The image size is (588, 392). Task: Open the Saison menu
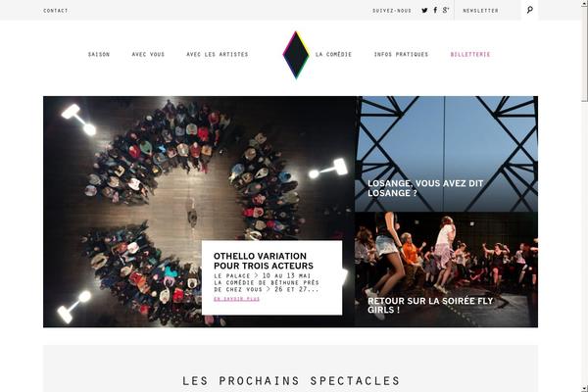(99, 55)
